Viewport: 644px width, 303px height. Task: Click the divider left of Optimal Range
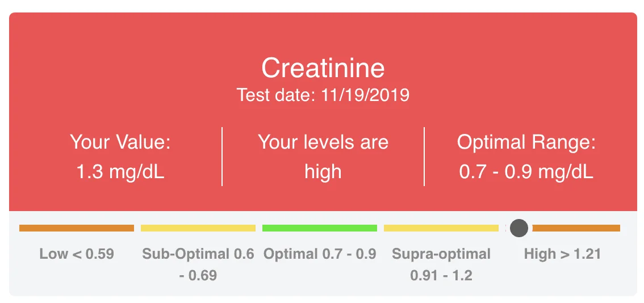click(x=424, y=157)
